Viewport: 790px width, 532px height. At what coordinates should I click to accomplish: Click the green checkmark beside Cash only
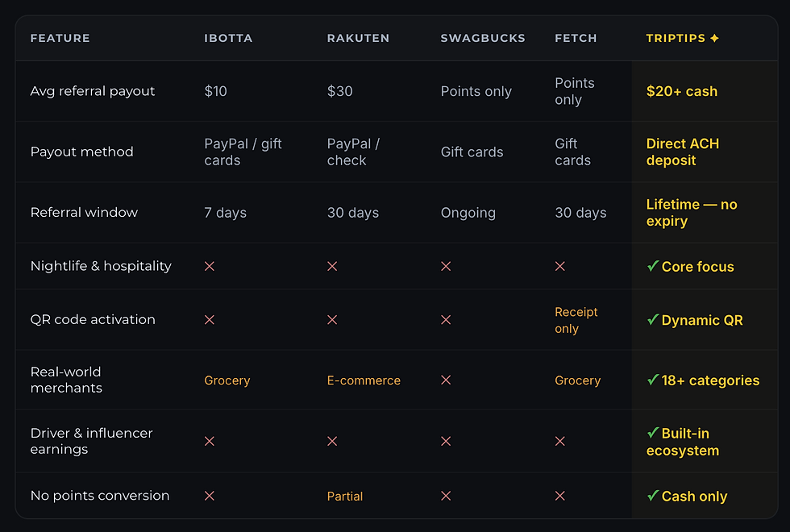tap(653, 495)
